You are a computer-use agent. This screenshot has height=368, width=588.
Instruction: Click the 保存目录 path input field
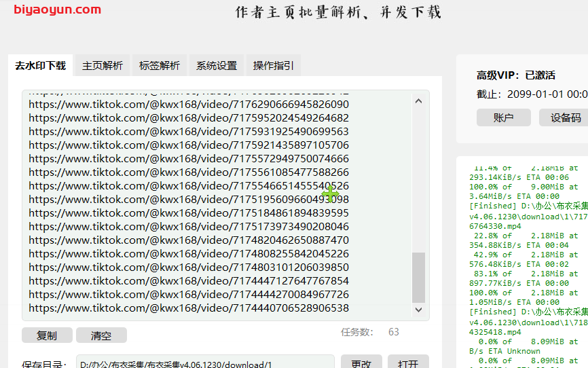tap(205, 363)
